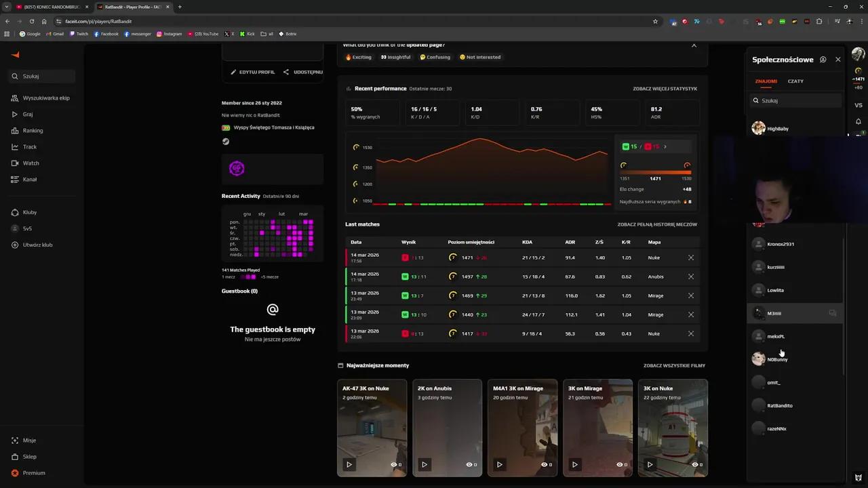This screenshot has width=868, height=488.
Task: Click the add-friend icon beside Społecznościowe
Action: (823, 60)
